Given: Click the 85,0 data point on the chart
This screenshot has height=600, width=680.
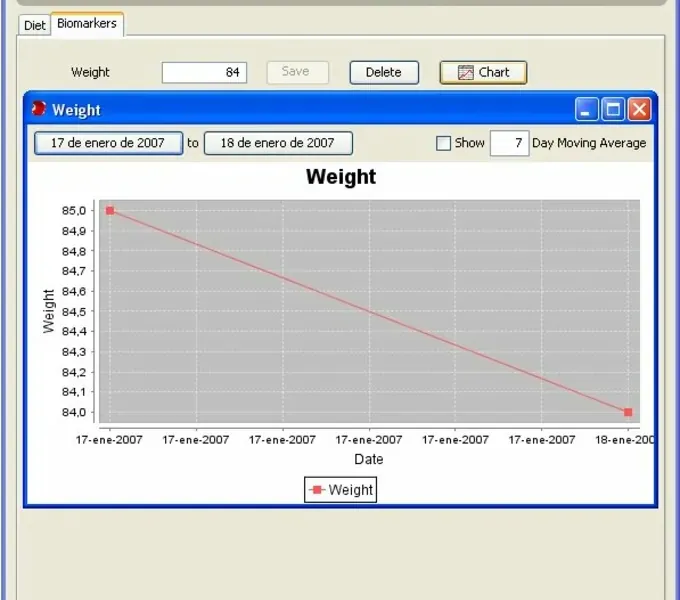Looking at the screenshot, I should pos(110,211).
